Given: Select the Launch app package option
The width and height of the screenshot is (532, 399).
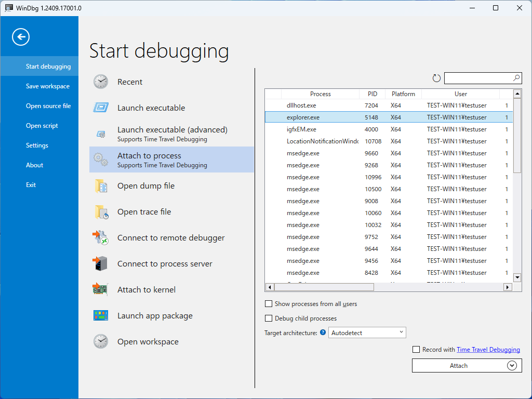Looking at the screenshot, I should tap(171, 315).
